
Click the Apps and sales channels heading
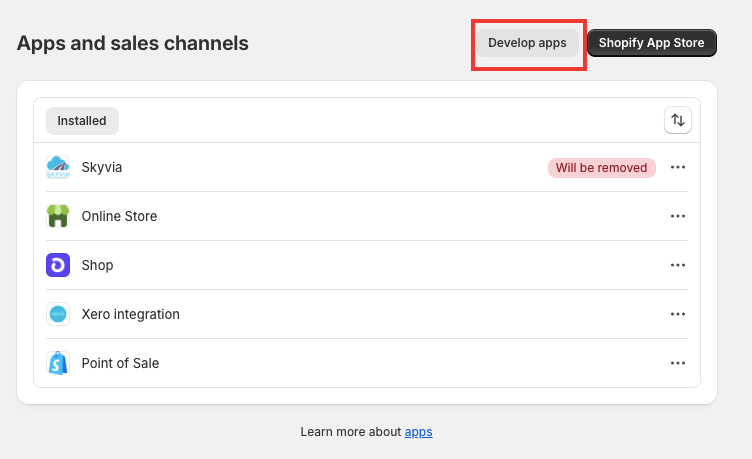click(133, 43)
